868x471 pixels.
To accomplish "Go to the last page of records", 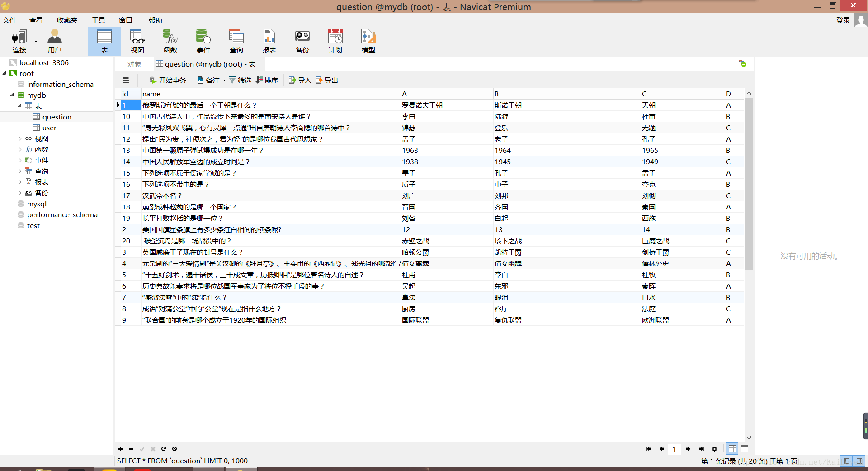I will point(701,449).
